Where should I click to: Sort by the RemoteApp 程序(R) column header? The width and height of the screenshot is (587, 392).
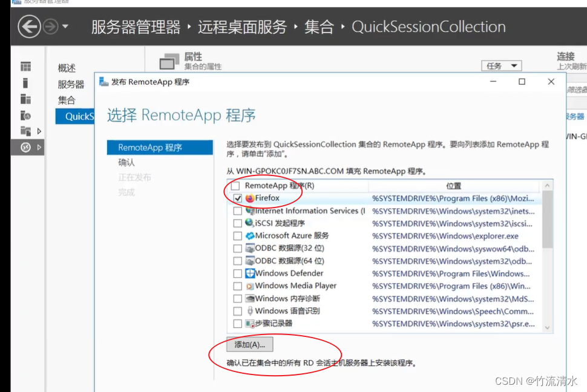[279, 186]
